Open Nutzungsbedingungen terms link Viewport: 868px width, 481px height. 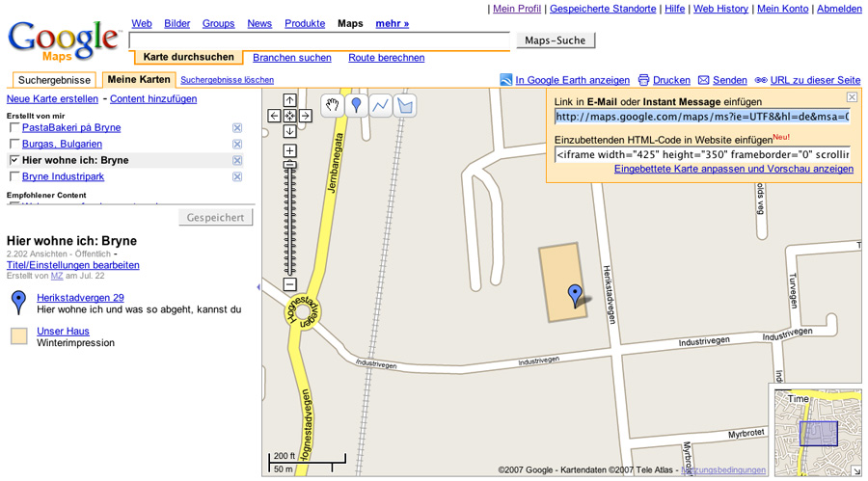[723, 470]
